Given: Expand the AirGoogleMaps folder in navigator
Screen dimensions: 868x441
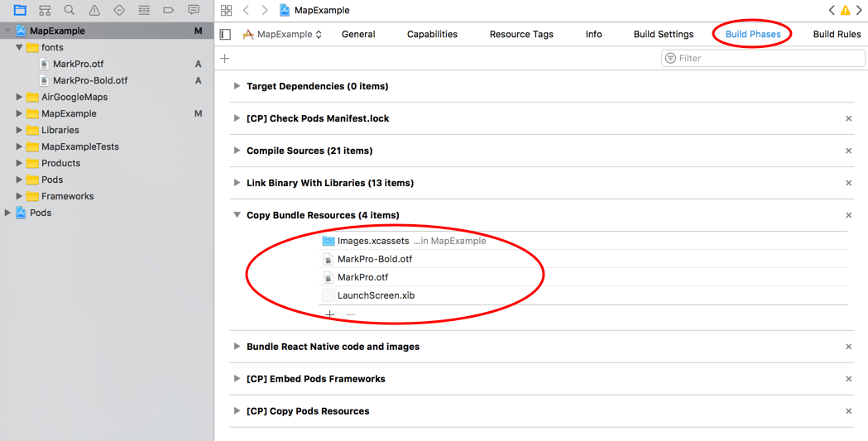Looking at the screenshot, I should [x=19, y=97].
